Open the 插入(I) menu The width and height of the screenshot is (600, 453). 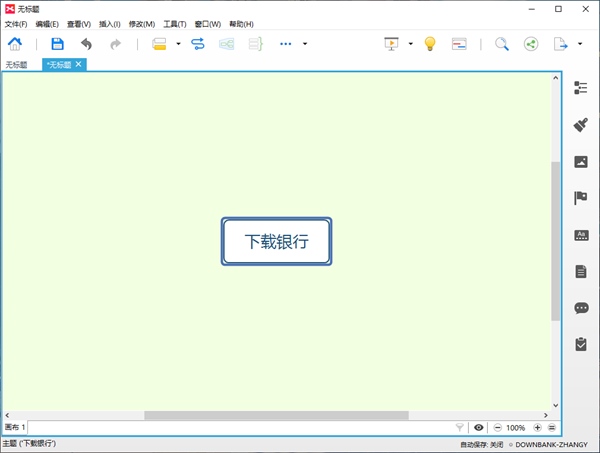[x=110, y=23]
